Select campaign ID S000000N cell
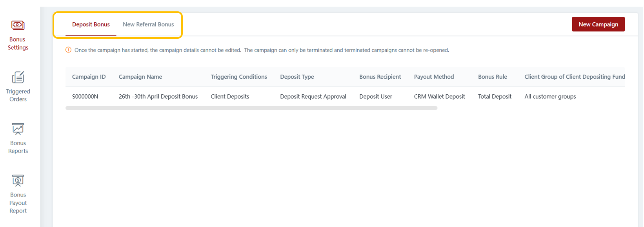644x227 pixels. point(85,97)
